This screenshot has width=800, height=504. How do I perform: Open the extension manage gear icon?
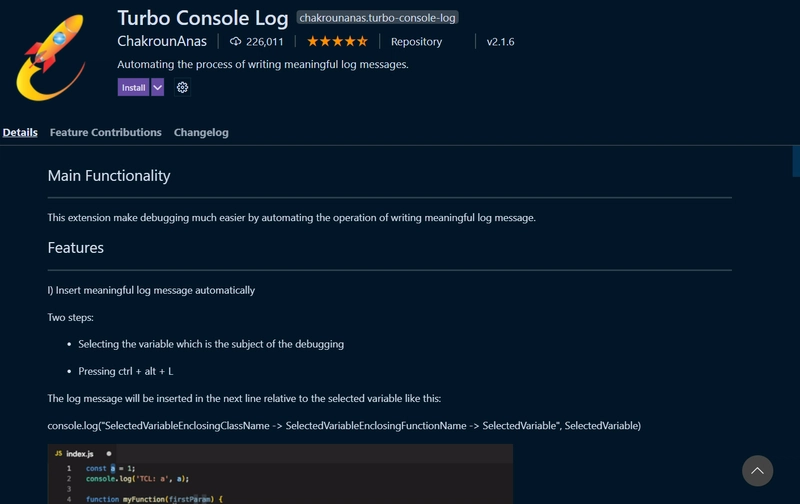pos(182,87)
